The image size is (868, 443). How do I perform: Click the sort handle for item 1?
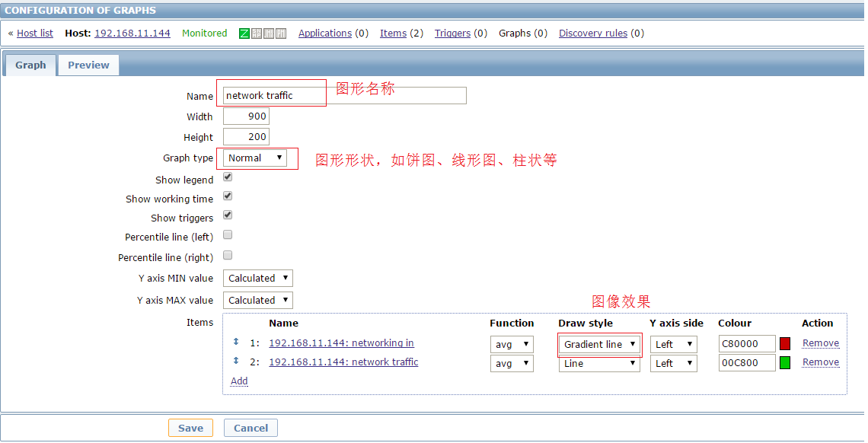coord(236,342)
